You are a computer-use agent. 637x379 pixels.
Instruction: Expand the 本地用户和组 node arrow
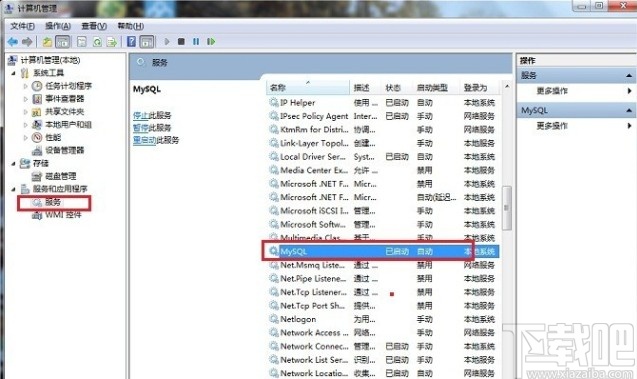tap(25, 125)
